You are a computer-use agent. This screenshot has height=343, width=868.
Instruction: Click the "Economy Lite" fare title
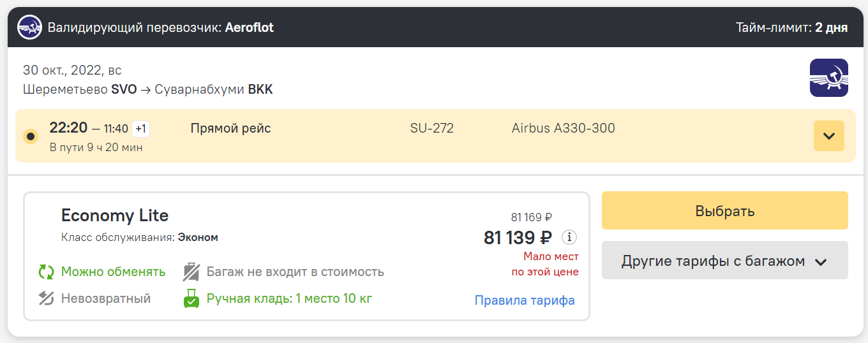[x=115, y=215]
